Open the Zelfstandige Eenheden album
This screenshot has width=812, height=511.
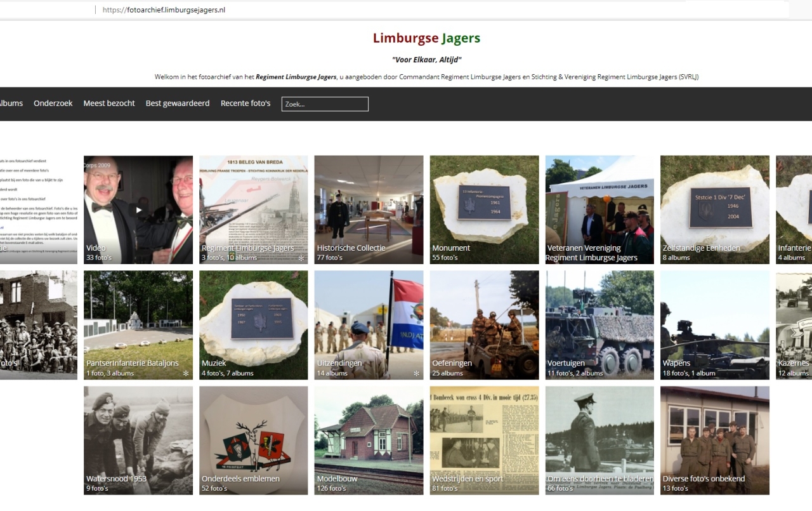click(714, 209)
